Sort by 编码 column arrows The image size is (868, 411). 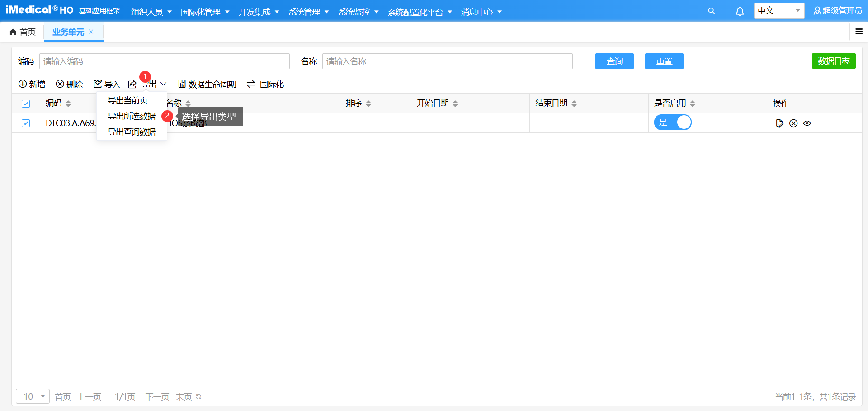[68, 104]
